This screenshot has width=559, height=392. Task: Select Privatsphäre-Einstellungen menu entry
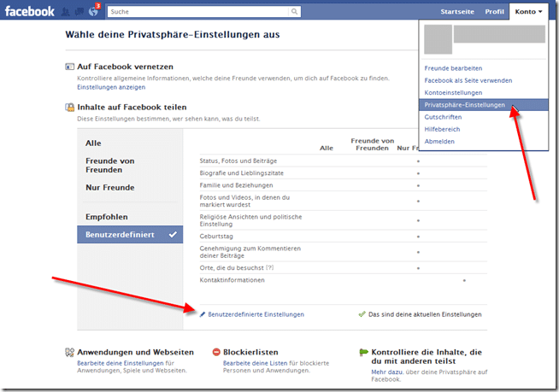484,105
